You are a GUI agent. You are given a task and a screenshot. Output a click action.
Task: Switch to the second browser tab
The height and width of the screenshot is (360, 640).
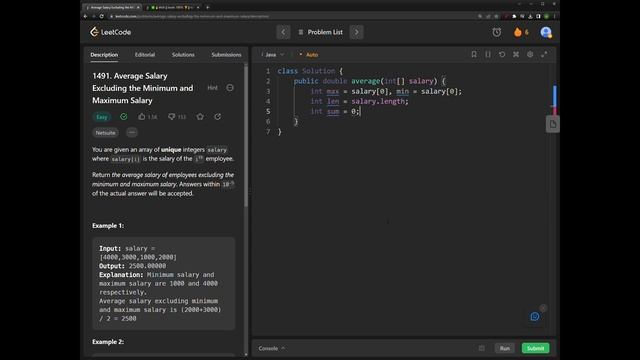pyautogui.click(x=173, y=7)
